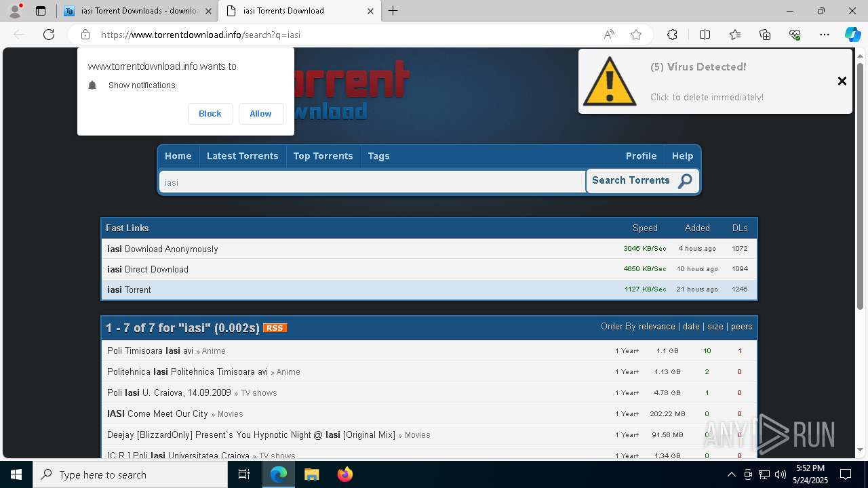Order results by size

tap(715, 327)
